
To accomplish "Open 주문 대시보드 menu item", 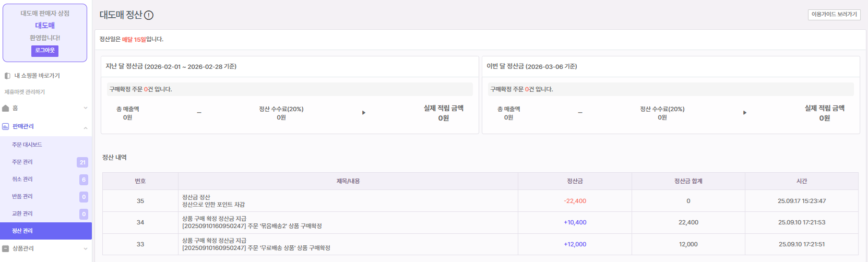I will (x=27, y=145).
